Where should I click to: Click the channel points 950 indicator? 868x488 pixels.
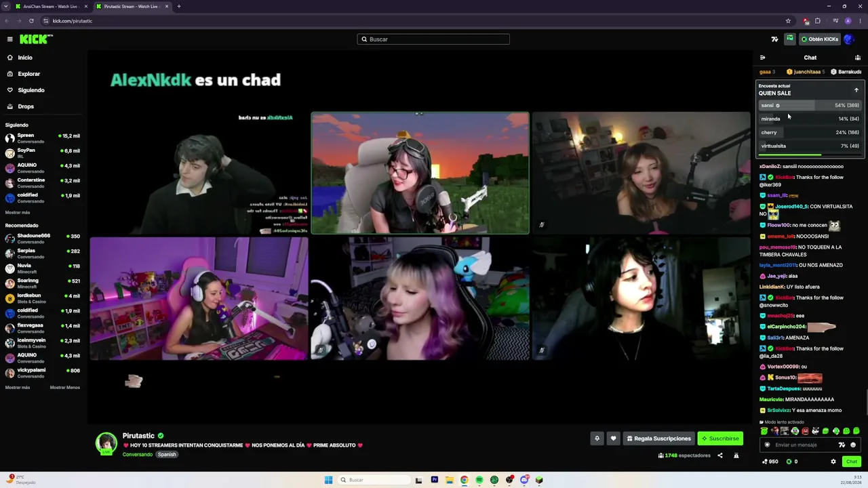[x=770, y=462]
